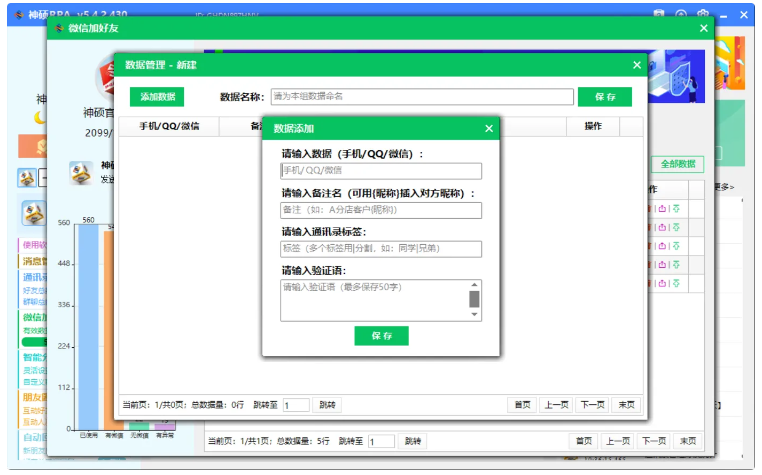
Task: Click the 备注 remark name input field
Action: click(381, 210)
